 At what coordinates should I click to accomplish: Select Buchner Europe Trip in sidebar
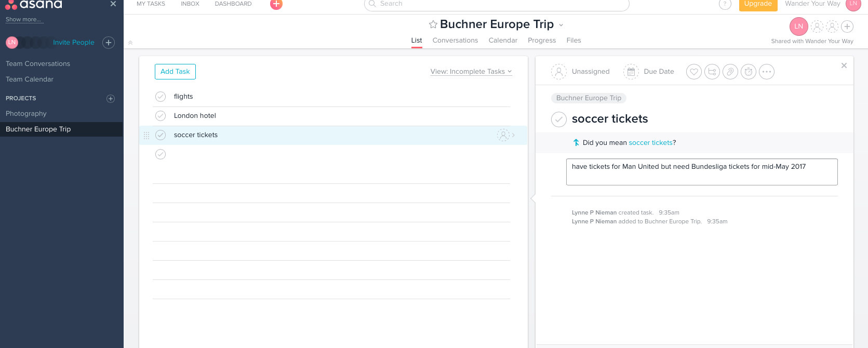coord(61,129)
